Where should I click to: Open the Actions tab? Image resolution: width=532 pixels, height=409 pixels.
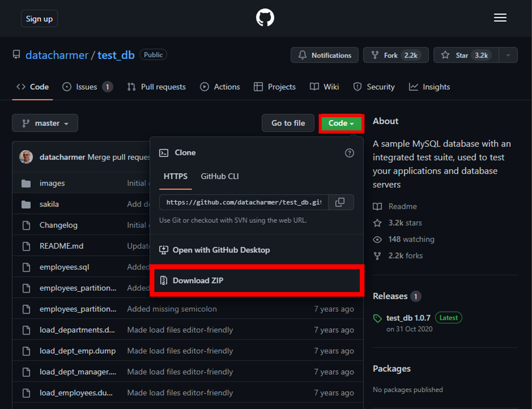point(220,87)
